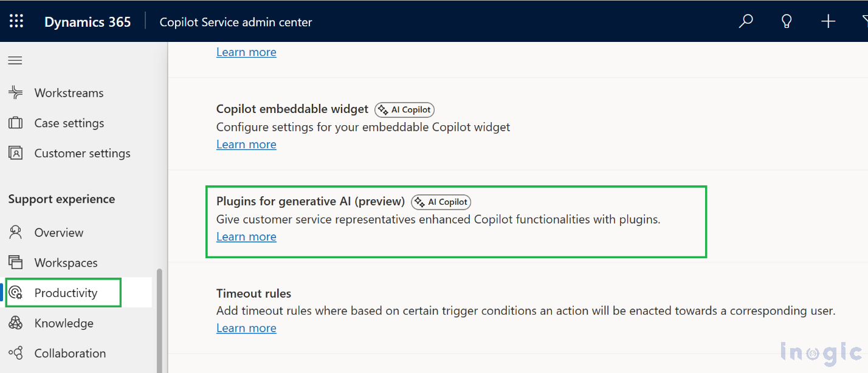Click the Customer settings icon
The height and width of the screenshot is (373, 868).
(x=15, y=153)
